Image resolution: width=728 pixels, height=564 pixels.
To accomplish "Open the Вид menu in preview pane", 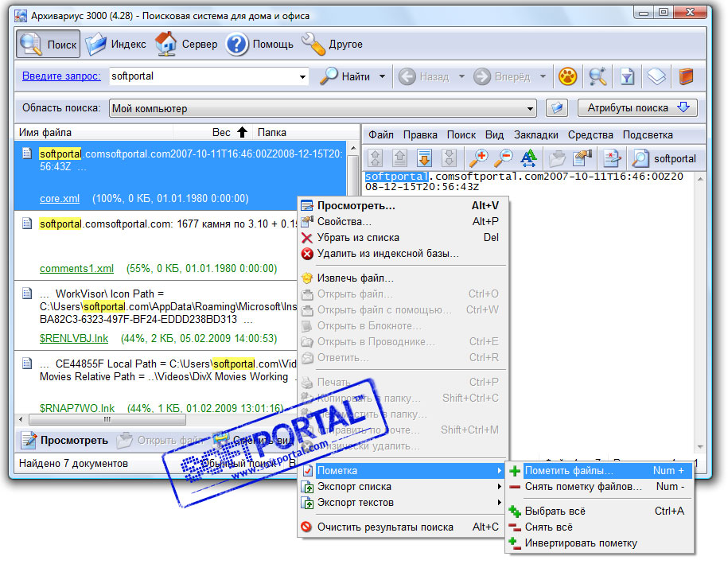I will click(494, 135).
